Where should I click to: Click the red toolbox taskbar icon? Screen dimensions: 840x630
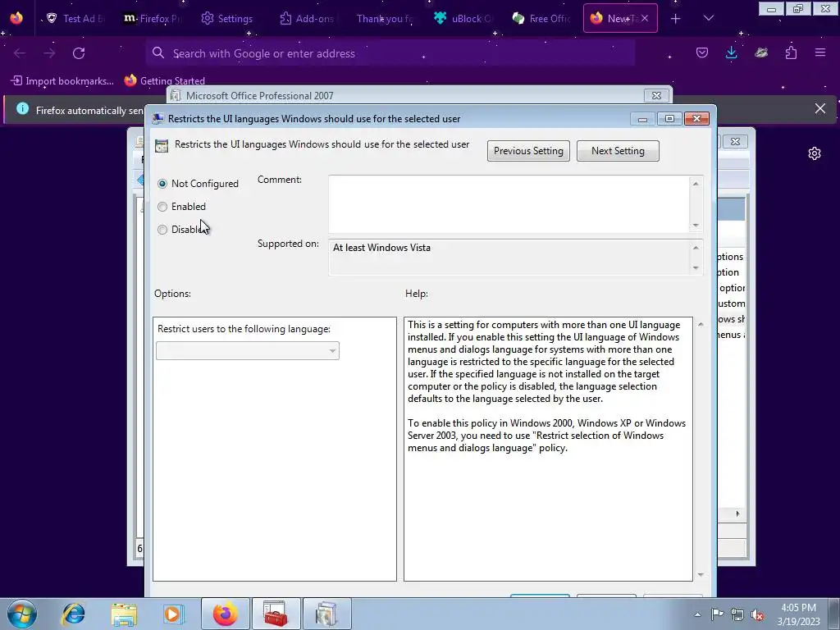coord(276,614)
